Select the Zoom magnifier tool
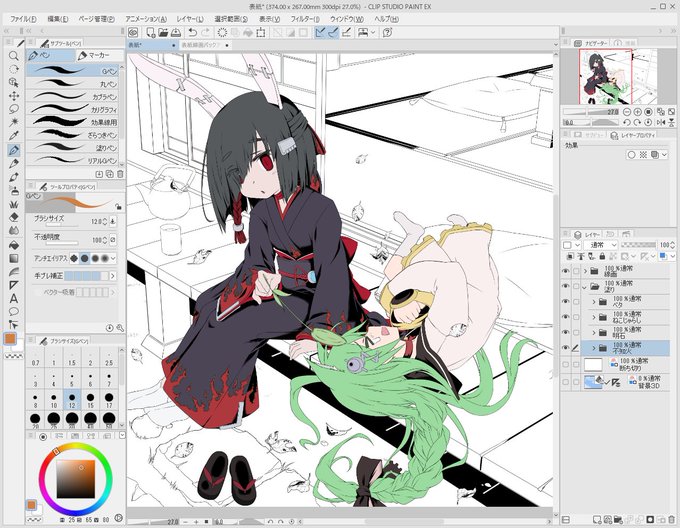Viewport: 680px width, 528px height. (13, 56)
